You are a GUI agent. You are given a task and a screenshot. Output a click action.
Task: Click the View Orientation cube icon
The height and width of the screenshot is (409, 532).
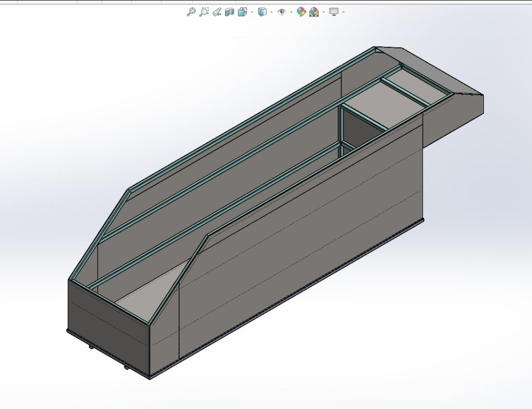click(x=242, y=12)
